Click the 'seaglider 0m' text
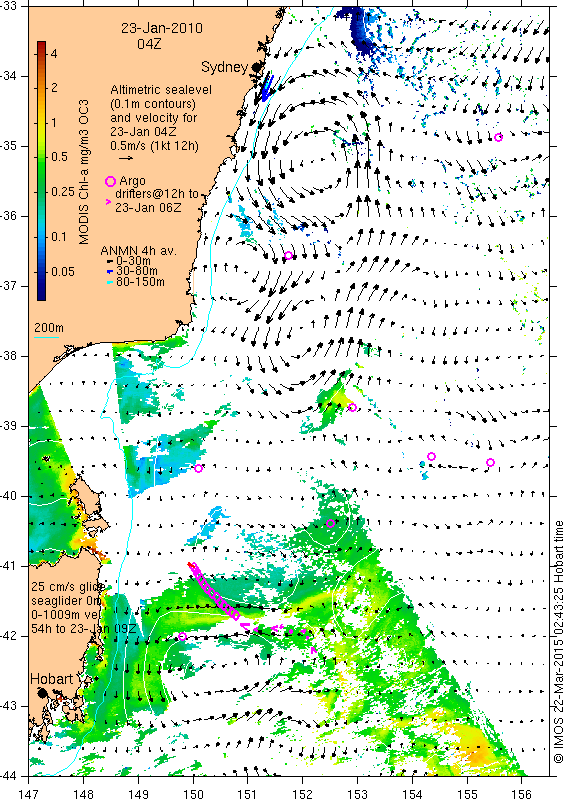The image size is (570, 800). point(67,601)
